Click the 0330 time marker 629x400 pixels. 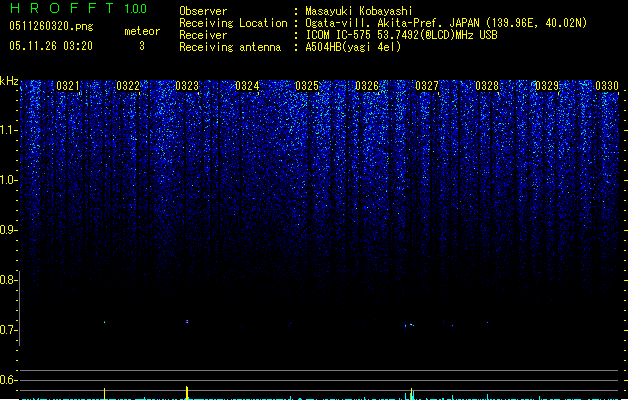click(x=607, y=86)
